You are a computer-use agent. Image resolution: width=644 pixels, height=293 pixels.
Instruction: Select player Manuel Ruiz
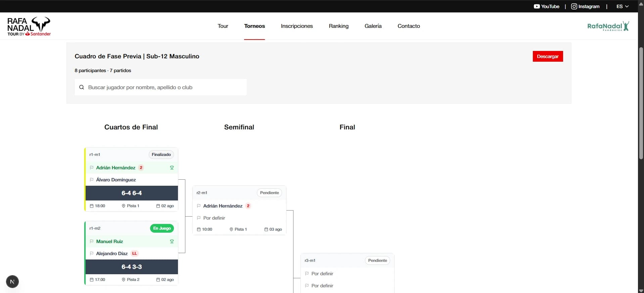click(x=109, y=241)
